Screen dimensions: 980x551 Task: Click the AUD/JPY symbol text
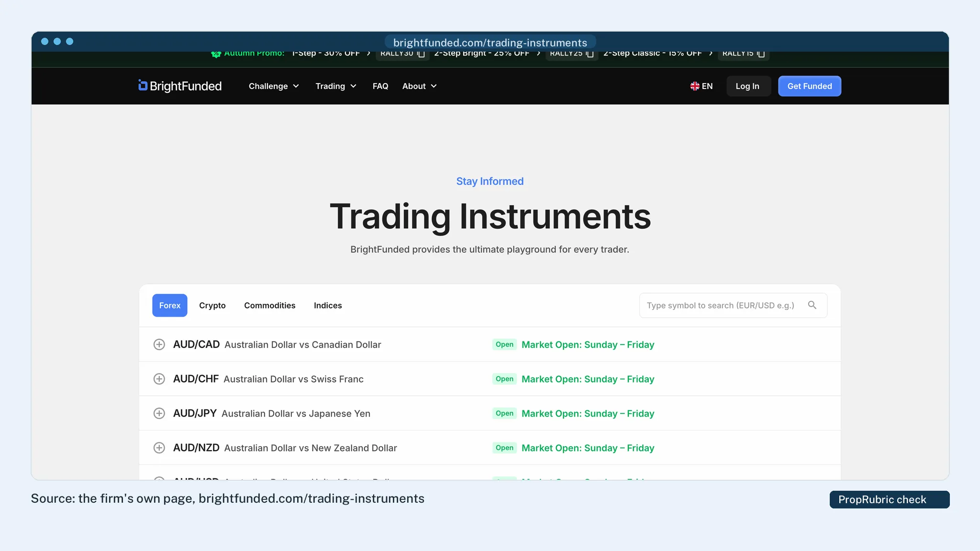195,413
